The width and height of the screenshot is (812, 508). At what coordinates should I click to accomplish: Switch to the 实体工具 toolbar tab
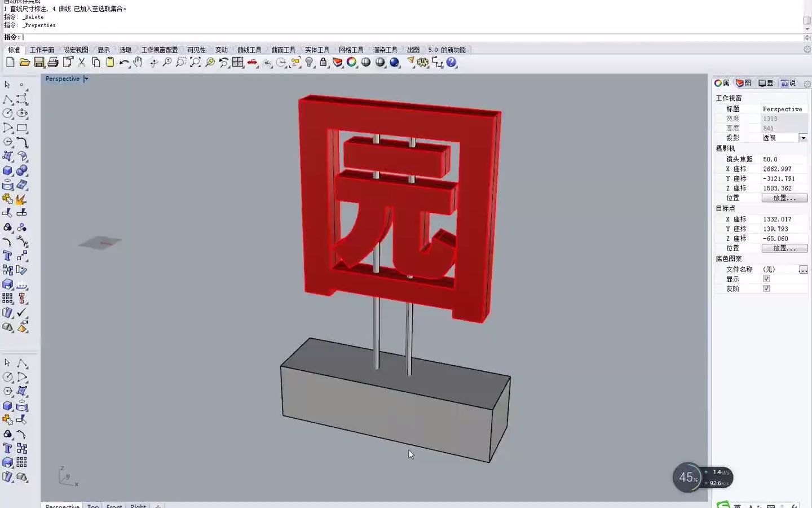[x=317, y=50]
